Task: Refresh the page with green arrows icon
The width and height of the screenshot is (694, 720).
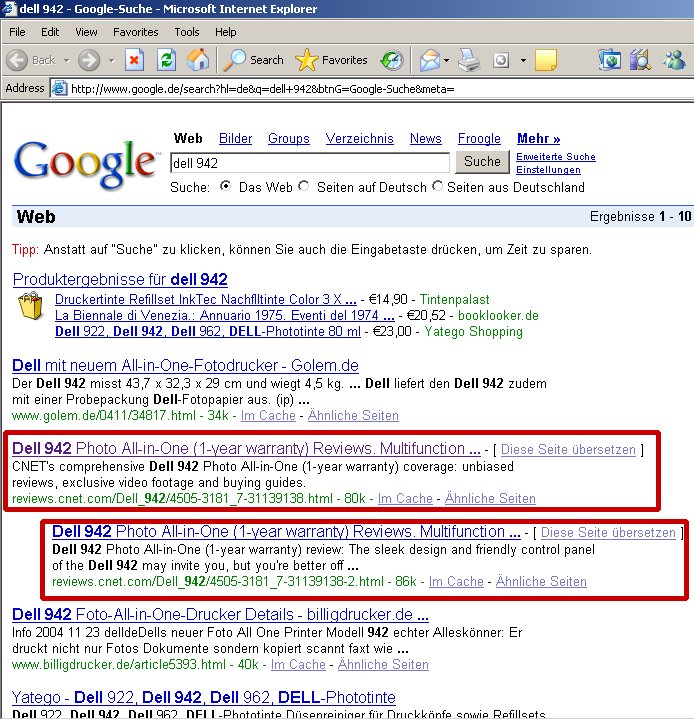Action: pyautogui.click(x=166, y=60)
